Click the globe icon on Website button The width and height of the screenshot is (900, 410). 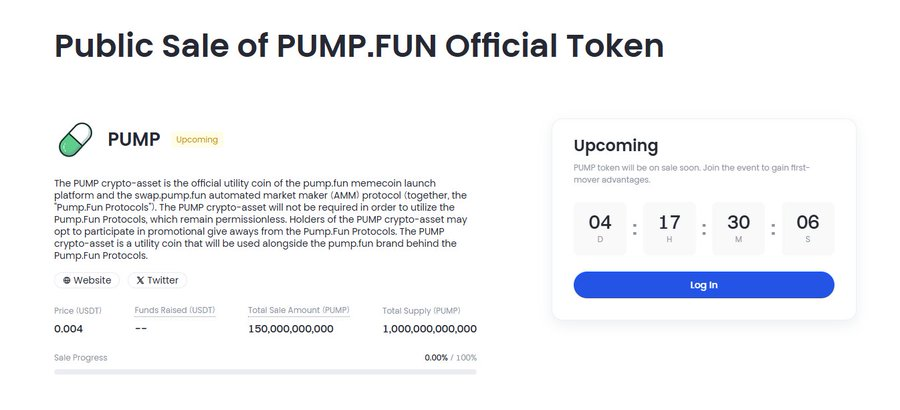click(x=67, y=280)
